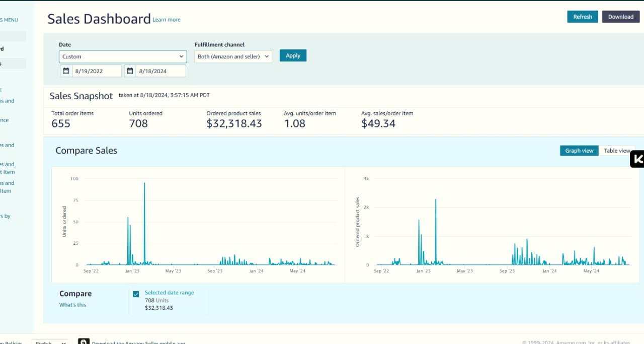Click the Download button
The image size is (644, 344).
[621, 17]
